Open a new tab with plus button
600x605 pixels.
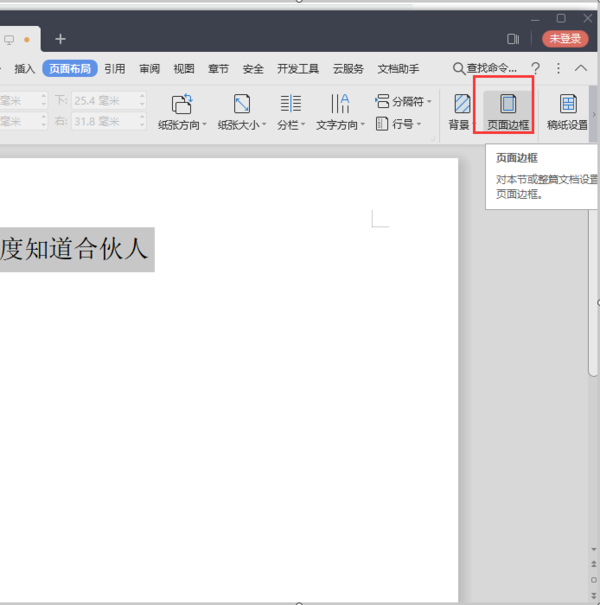(x=60, y=39)
